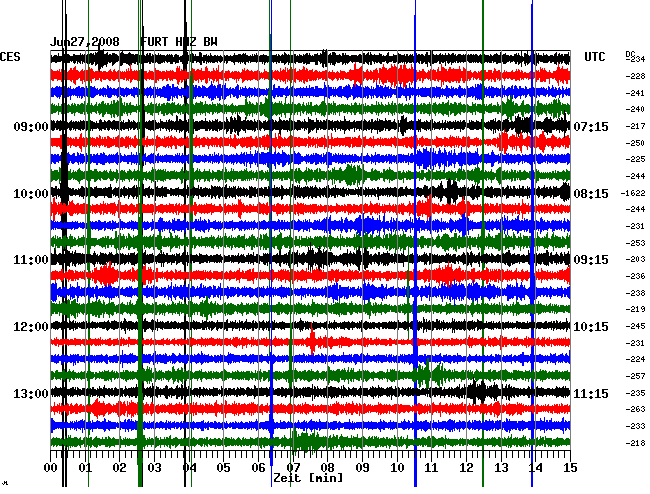Click the UTC time zone label
The width and height of the screenshot is (650, 494).
point(594,57)
